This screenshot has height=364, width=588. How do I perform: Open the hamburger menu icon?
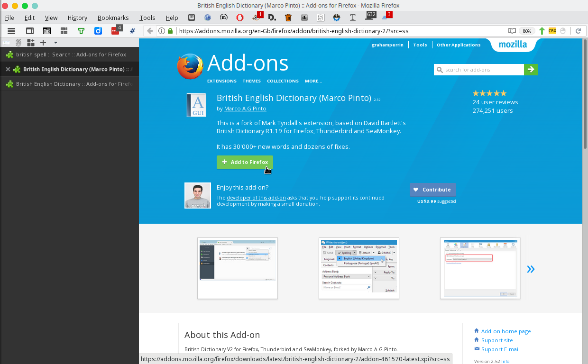pyautogui.click(x=11, y=31)
